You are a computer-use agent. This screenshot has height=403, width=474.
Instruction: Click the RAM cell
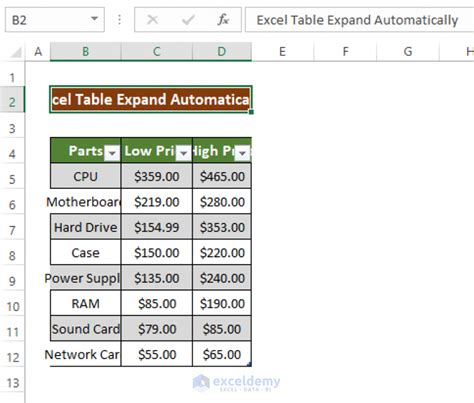86,304
